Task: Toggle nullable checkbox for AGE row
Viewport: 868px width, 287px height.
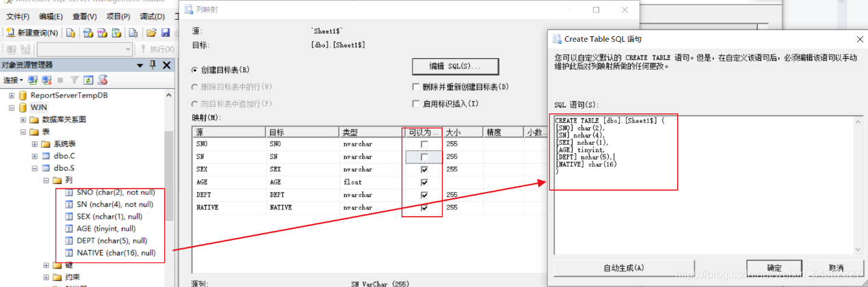Action: tap(425, 182)
